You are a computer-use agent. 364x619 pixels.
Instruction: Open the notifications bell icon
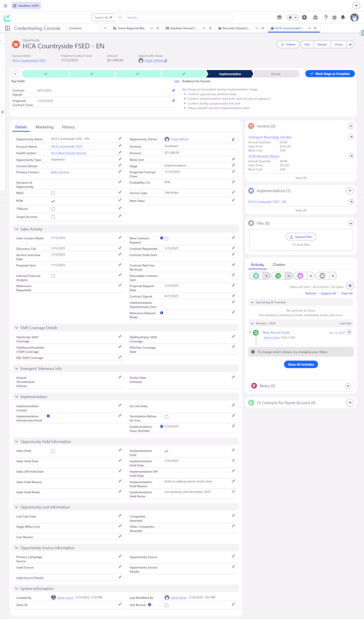343,17
